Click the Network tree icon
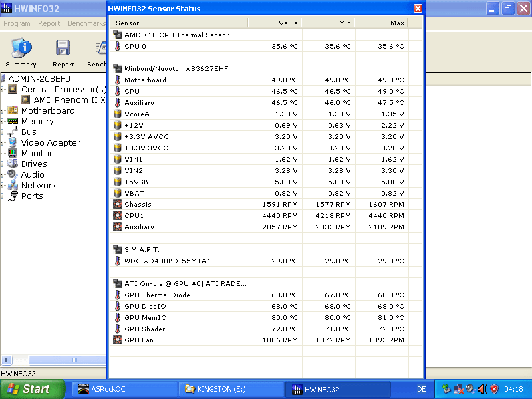This screenshot has width=532, height=399. pyautogui.click(x=13, y=185)
